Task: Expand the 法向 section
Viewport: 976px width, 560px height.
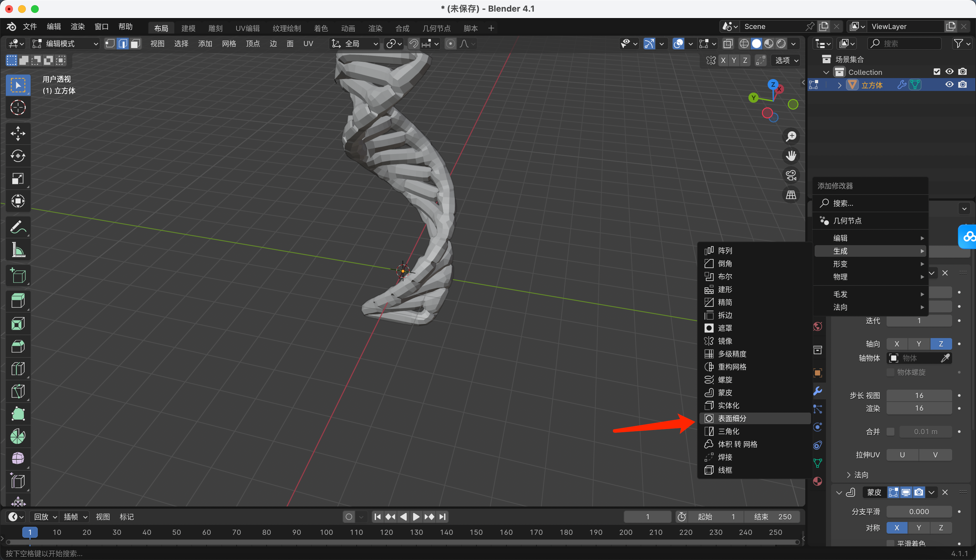Action: click(x=857, y=475)
